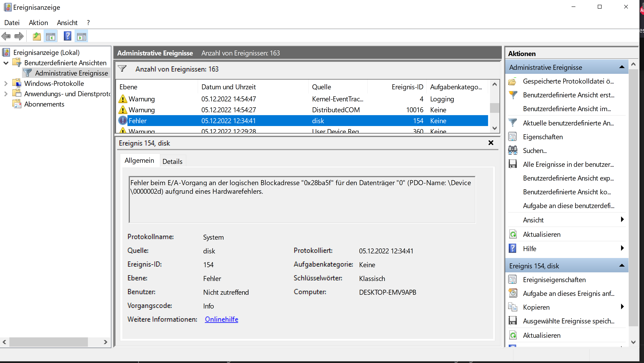The width and height of the screenshot is (644, 363).
Task: Click Ausgewählte Ereignisse speichern disk icon
Action: (x=513, y=321)
